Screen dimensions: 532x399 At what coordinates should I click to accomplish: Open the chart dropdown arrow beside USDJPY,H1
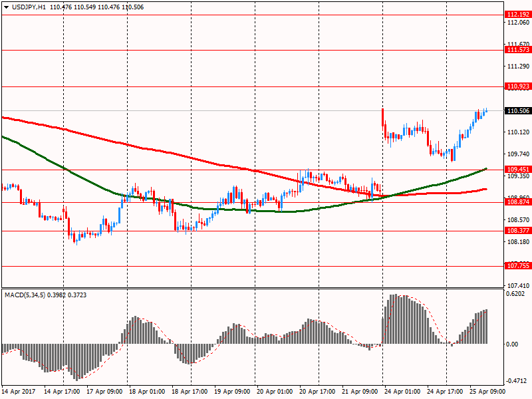coord(6,7)
